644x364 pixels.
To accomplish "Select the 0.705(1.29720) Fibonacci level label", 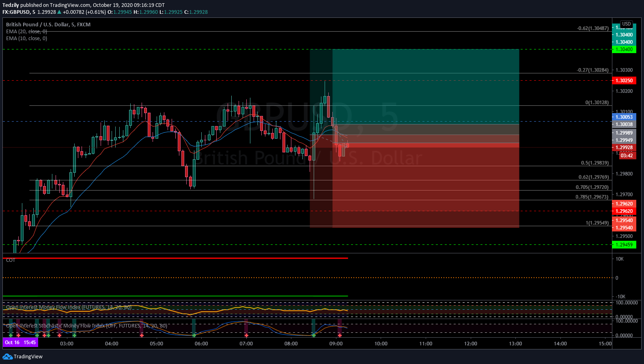I will click(x=592, y=187).
